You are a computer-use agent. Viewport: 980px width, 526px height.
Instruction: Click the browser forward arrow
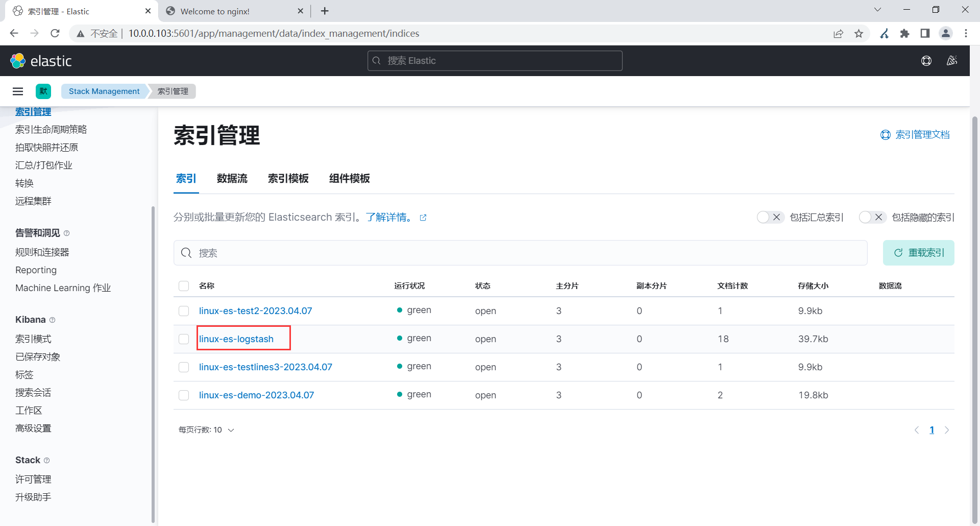click(x=34, y=33)
